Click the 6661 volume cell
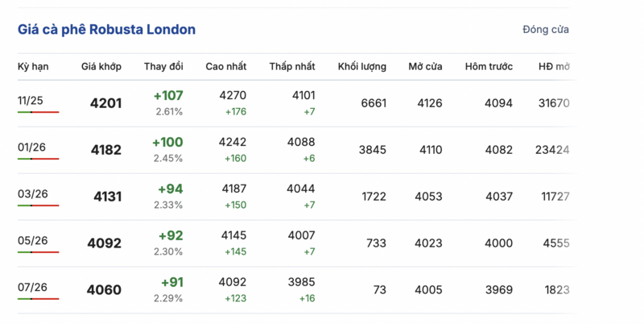 pyautogui.click(x=374, y=103)
